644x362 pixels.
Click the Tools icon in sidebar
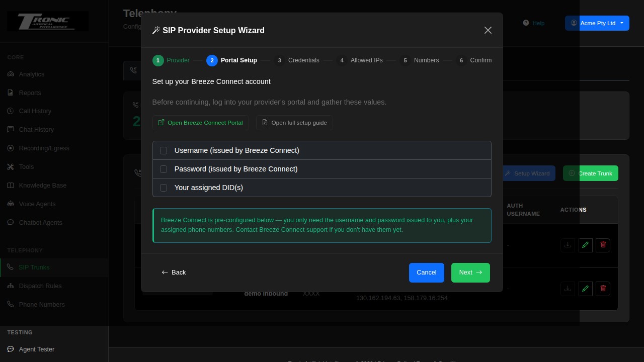pyautogui.click(x=11, y=167)
